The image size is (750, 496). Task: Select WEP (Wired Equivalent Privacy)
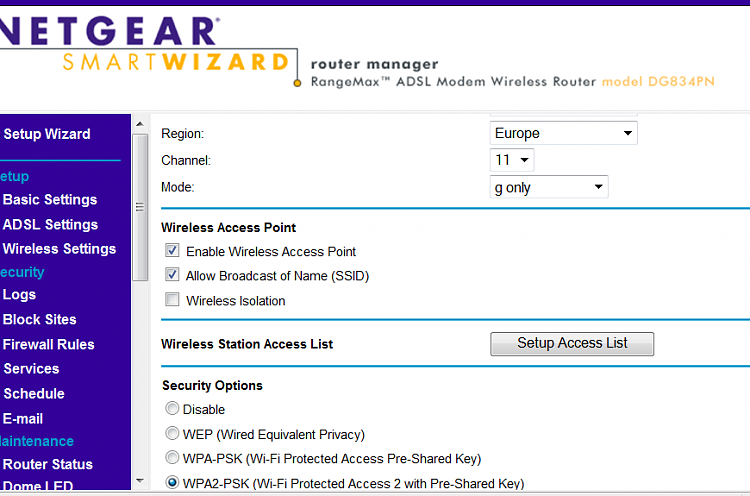pyautogui.click(x=172, y=433)
